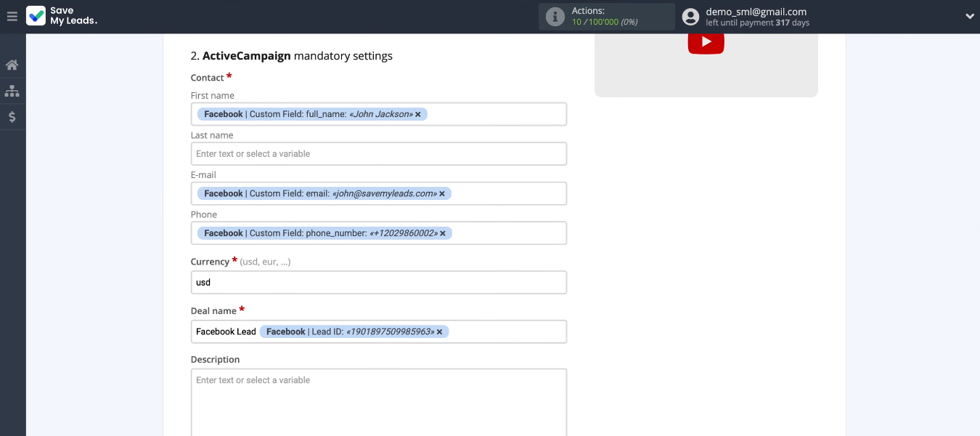Remove the Lead ID variable tag
Screen dimensions: 980x436
[439, 331]
